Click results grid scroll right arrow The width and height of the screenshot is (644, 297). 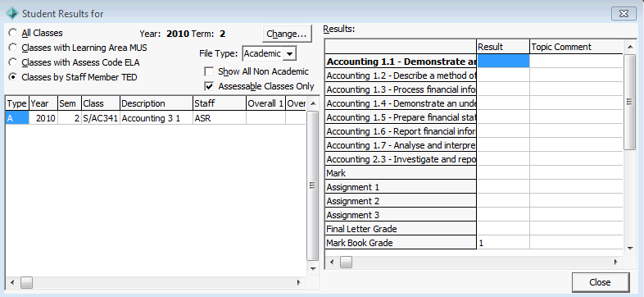615,262
